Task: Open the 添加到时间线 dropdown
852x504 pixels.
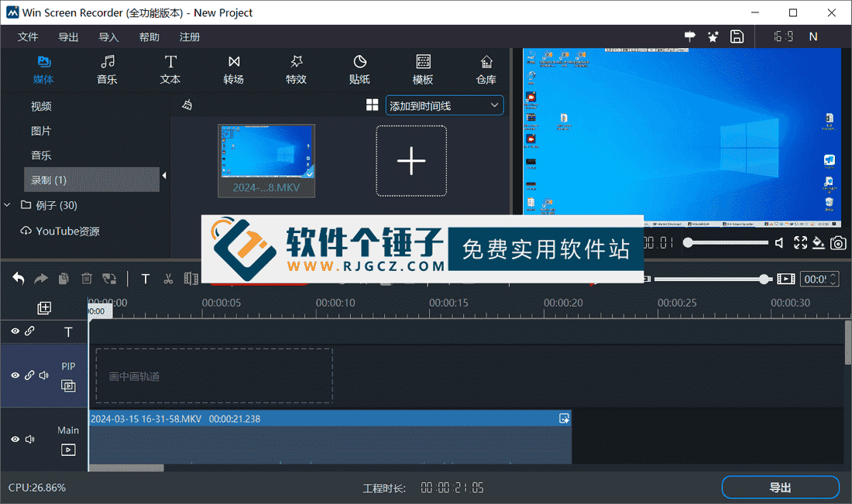Action: pyautogui.click(x=445, y=105)
